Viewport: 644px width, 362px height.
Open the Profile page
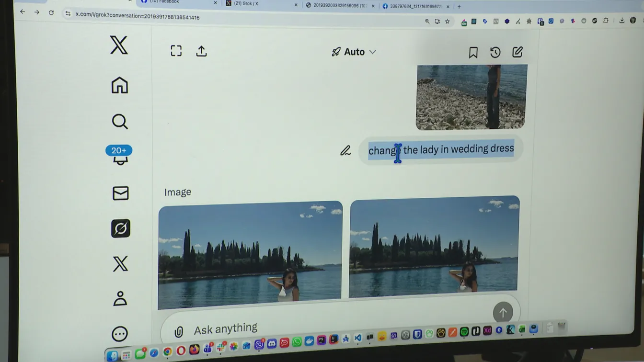120,298
